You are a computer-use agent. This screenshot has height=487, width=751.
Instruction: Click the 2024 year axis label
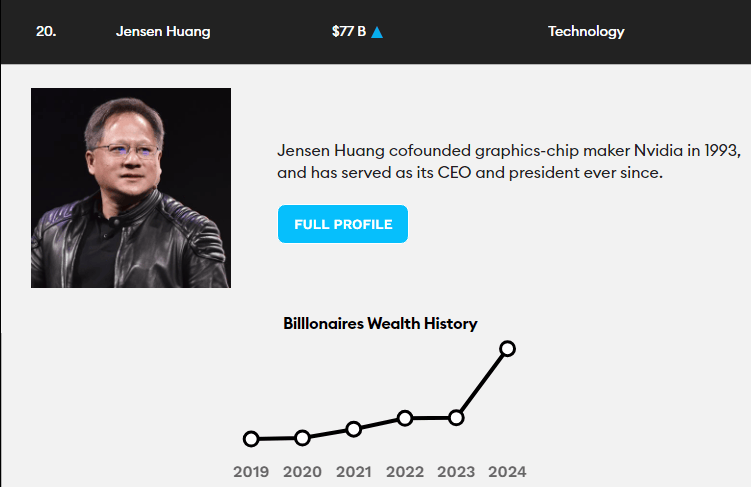point(507,472)
